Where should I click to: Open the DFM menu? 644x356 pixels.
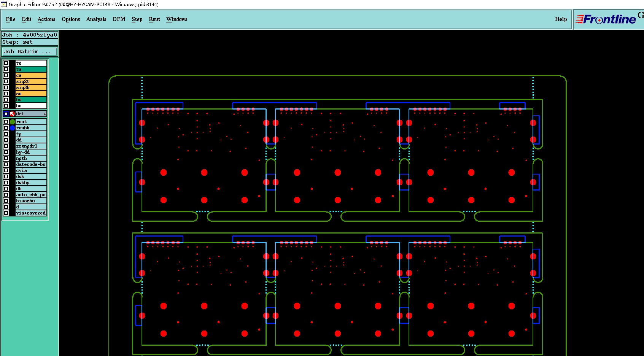pos(119,19)
